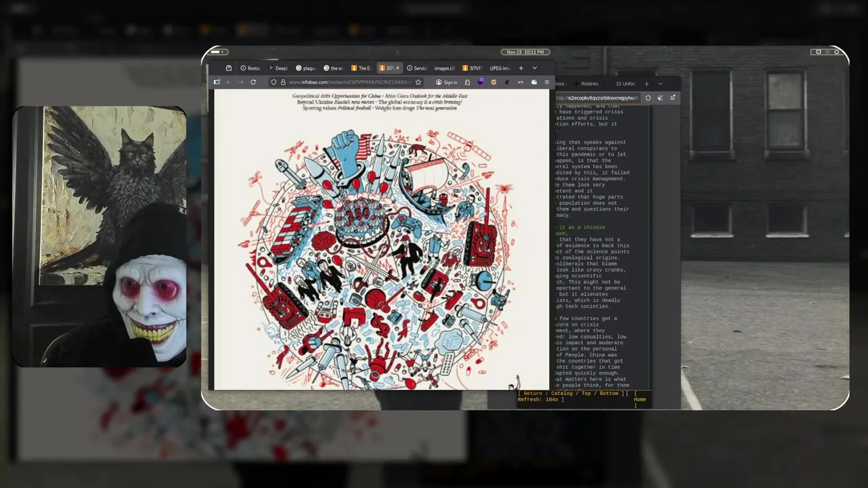Open the tracking protection shield icon

click(x=273, y=82)
